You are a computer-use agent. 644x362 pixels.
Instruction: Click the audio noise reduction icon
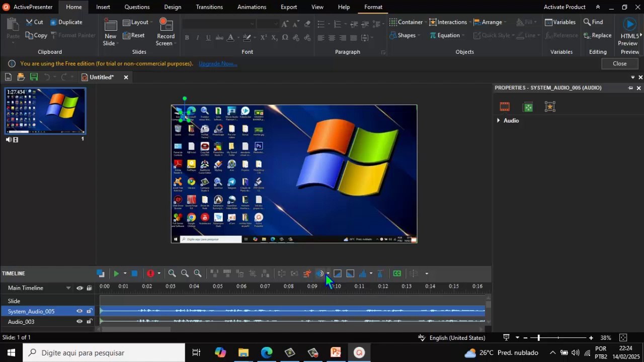click(x=319, y=274)
